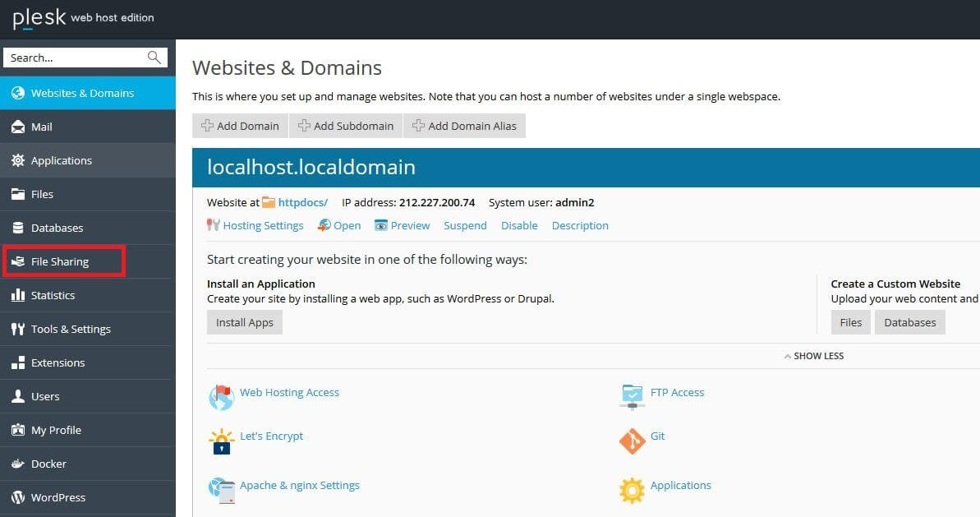This screenshot has height=517, width=980.
Task: Click the WordPress logo icon
Action: coord(18,497)
